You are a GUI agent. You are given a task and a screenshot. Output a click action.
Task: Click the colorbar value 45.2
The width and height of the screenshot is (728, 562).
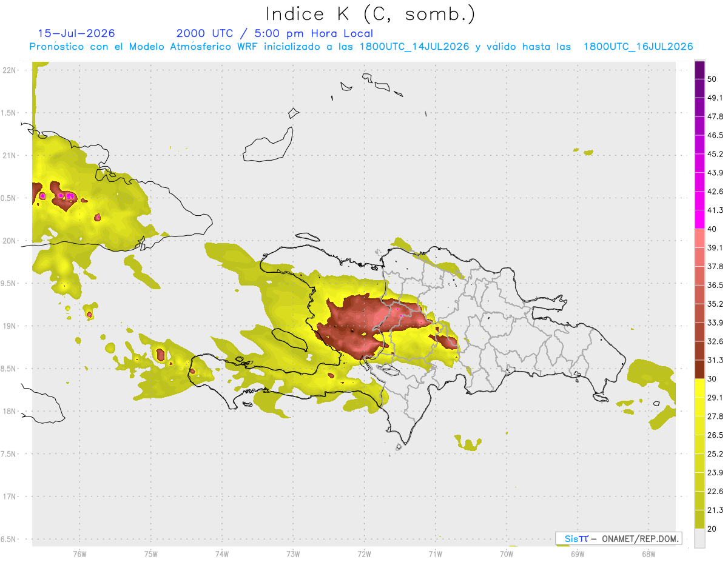click(715, 154)
